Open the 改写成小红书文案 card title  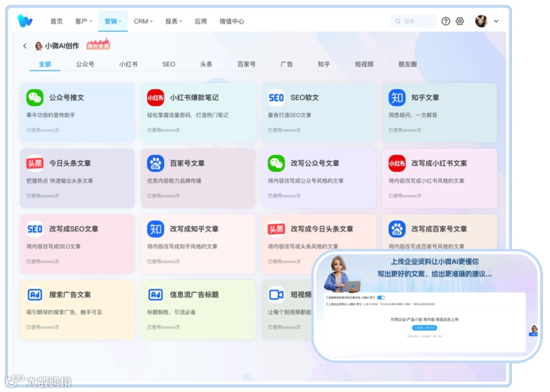pos(439,163)
